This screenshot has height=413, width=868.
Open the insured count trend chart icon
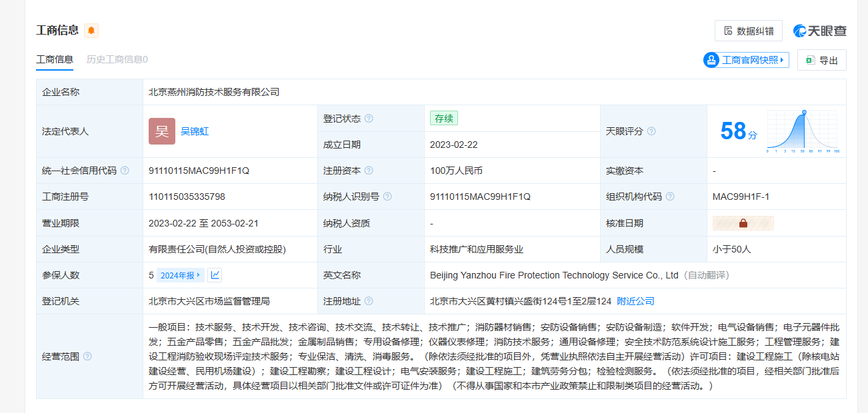215,275
